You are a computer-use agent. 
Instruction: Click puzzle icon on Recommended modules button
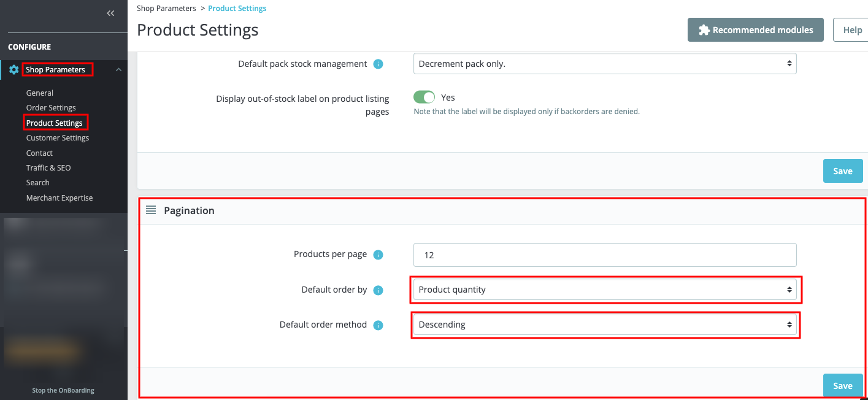coord(704,30)
